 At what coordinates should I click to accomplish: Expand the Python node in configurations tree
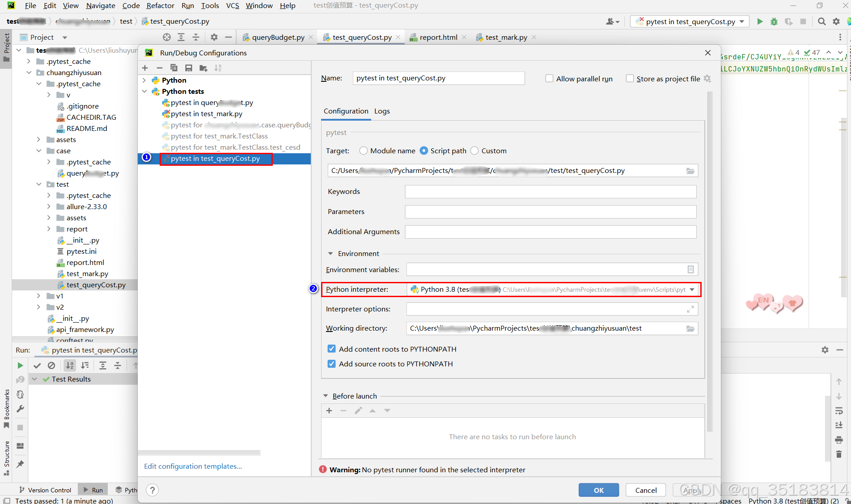point(144,80)
